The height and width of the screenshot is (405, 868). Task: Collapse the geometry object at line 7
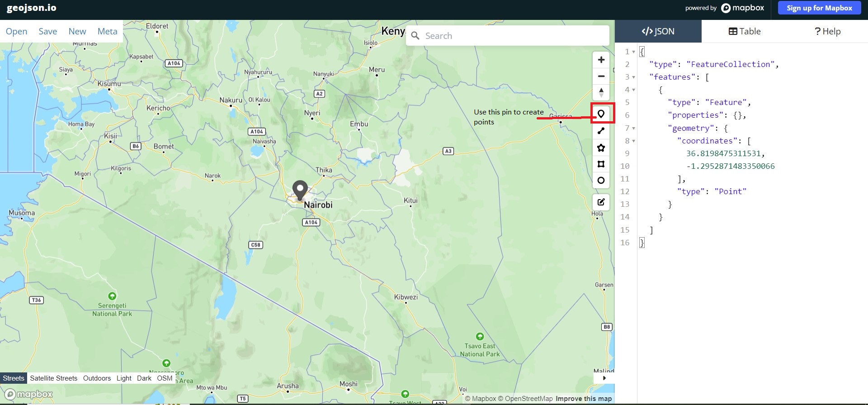pyautogui.click(x=633, y=129)
